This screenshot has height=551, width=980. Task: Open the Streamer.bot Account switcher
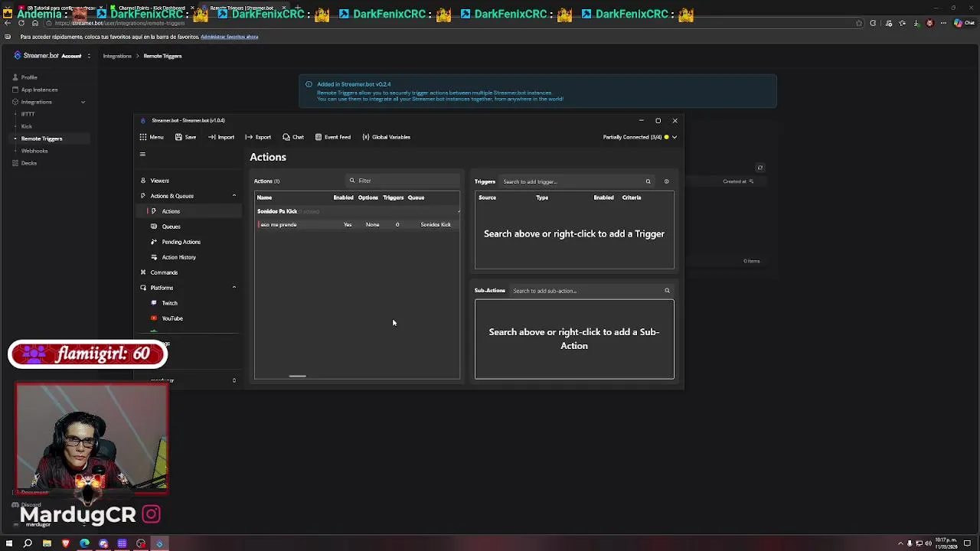(x=52, y=56)
